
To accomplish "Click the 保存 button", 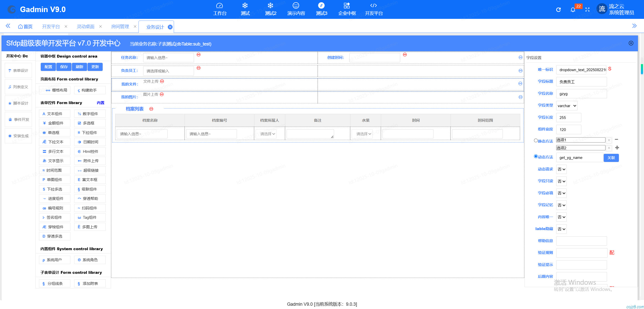I will coord(64,67).
